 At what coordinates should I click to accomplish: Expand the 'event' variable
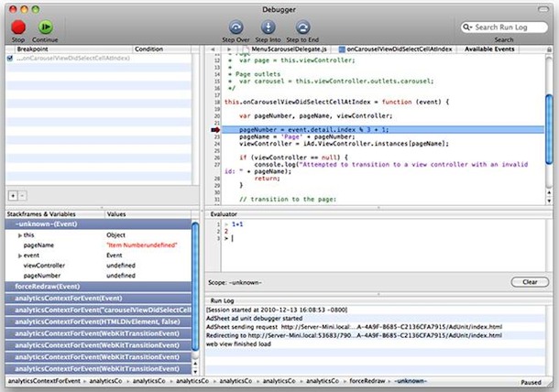[x=20, y=256]
